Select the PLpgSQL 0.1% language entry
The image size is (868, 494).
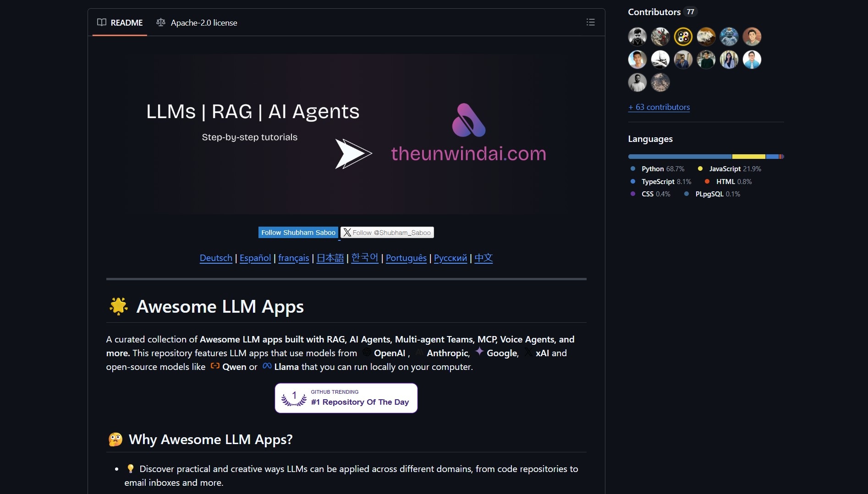point(712,194)
